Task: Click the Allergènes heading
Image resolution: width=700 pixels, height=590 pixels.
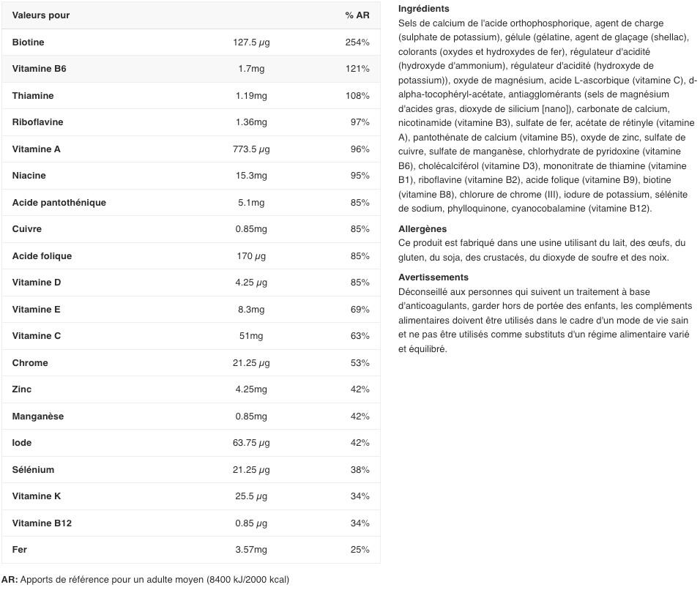Action: coord(422,229)
